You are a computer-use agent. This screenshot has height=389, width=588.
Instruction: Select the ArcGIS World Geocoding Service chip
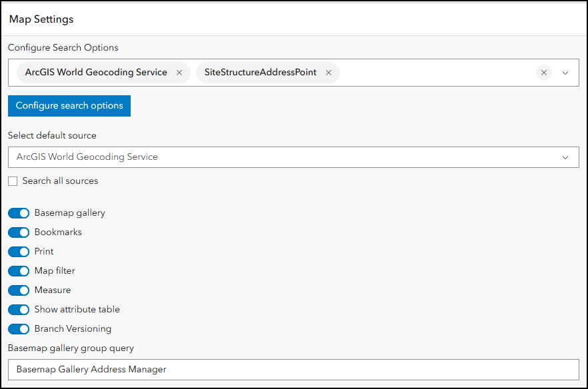point(103,73)
